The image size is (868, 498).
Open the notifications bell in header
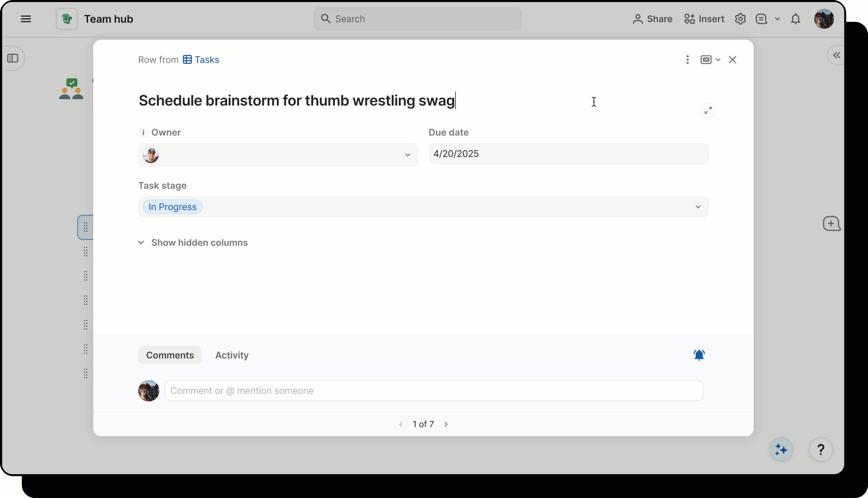pos(796,19)
